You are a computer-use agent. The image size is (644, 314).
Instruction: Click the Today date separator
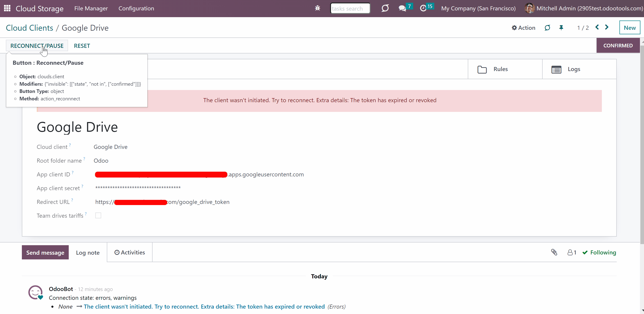coord(319,276)
